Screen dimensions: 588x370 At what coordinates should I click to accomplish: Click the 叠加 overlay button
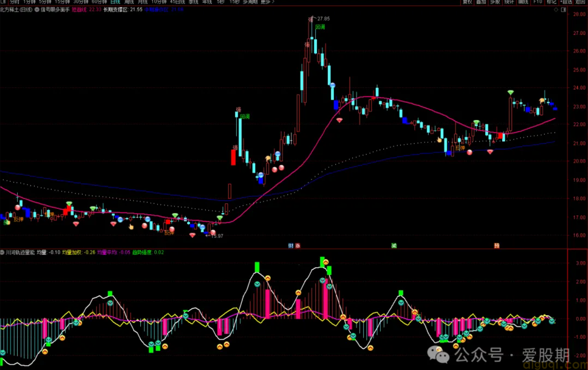tap(481, 2)
